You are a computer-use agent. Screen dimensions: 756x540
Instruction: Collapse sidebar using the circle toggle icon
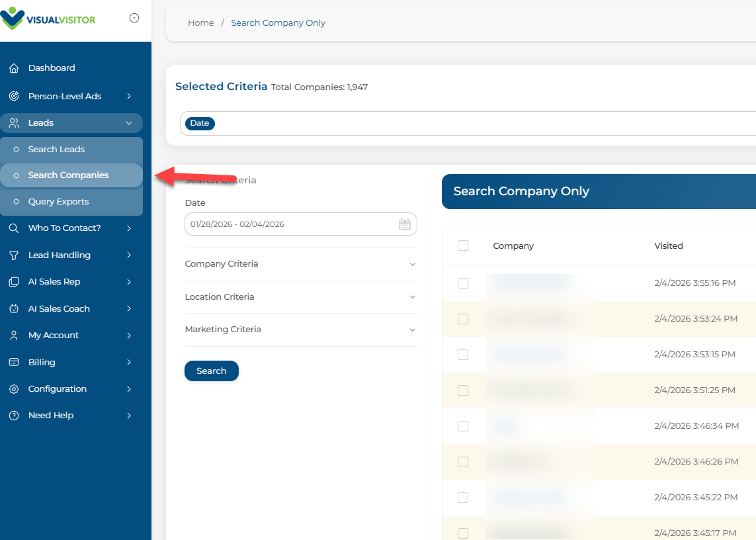tap(134, 19)
